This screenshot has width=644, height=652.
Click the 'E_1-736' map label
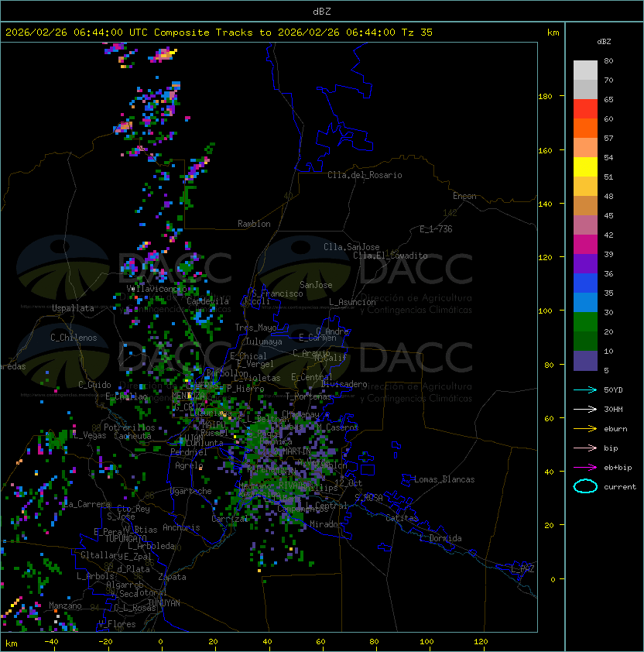tap(436, 229)
